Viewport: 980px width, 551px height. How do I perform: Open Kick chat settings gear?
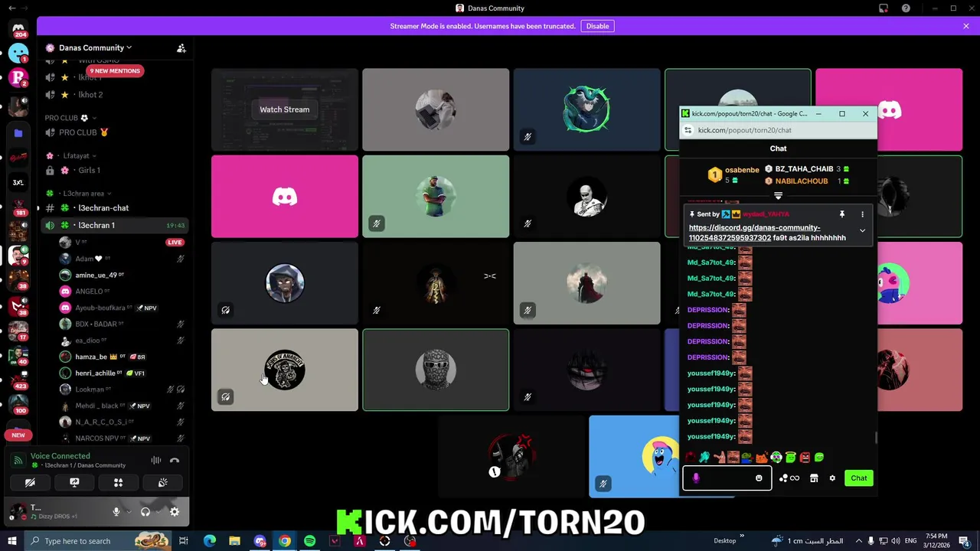point(832,478)
